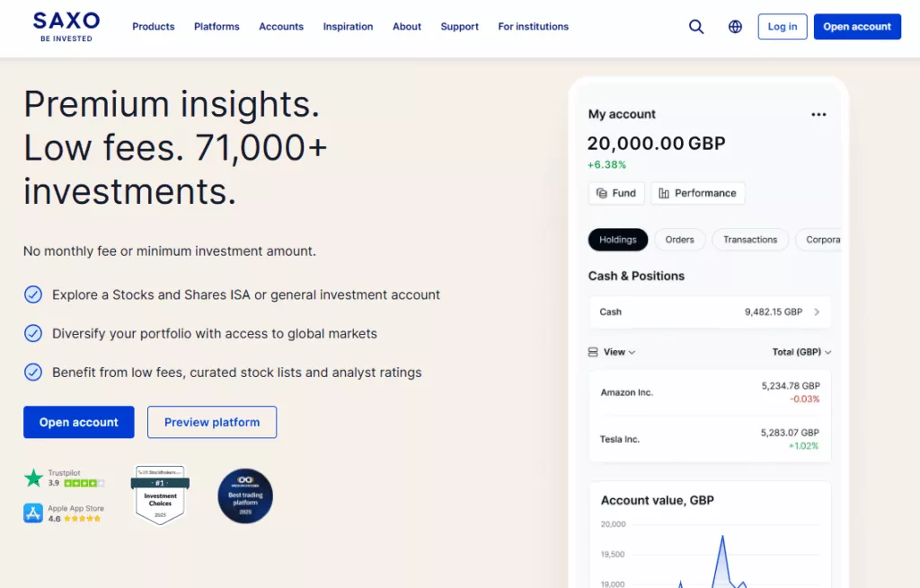Click the list layout icon beside View

pyautogui.click(x=593, y=352)
